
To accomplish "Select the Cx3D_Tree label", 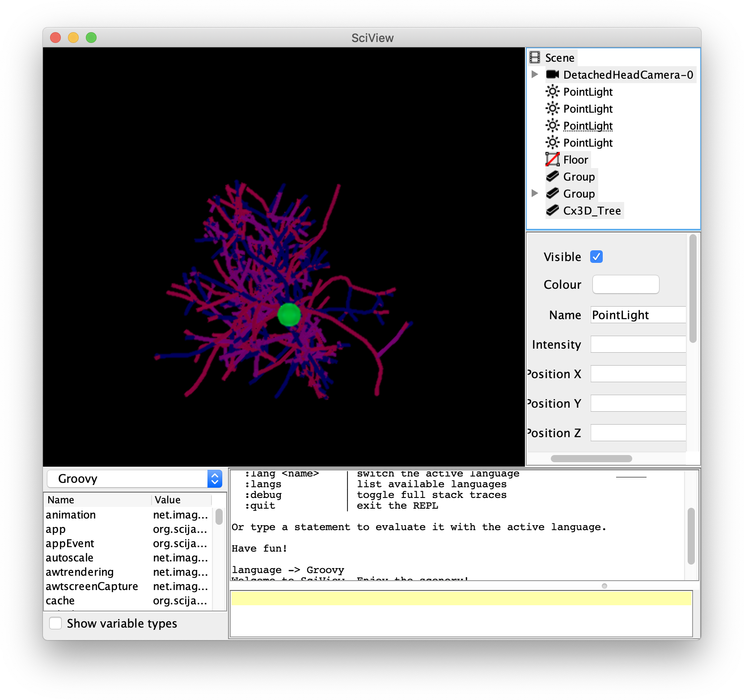I will 592,211.
